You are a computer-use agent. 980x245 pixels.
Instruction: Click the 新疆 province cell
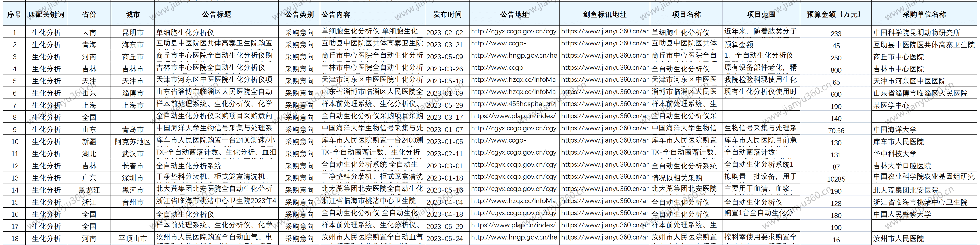tap(89, 142)
